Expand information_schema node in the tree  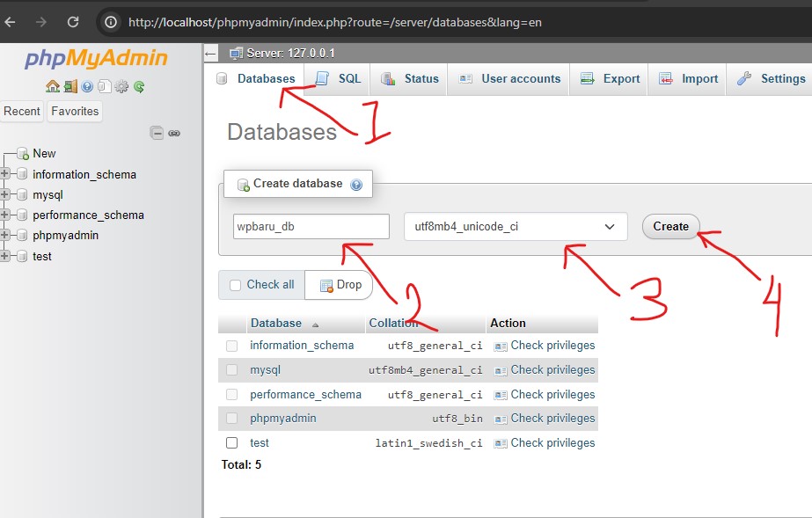4,174
